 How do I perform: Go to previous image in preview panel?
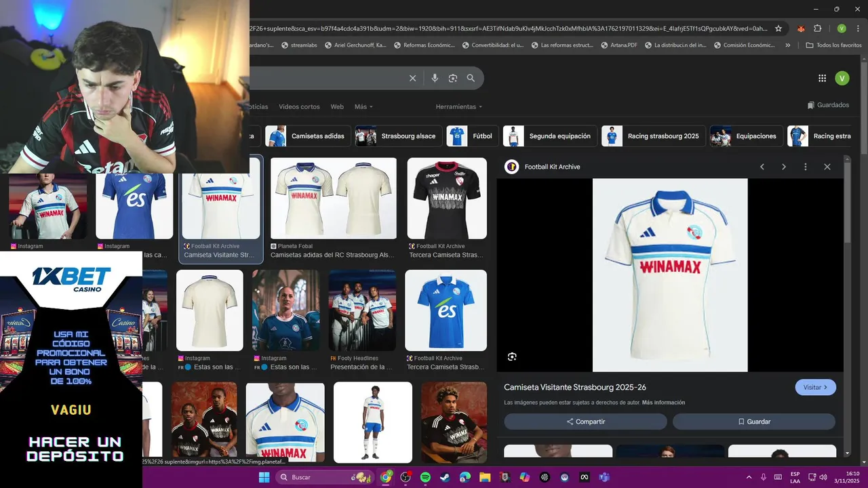[762, 167]
